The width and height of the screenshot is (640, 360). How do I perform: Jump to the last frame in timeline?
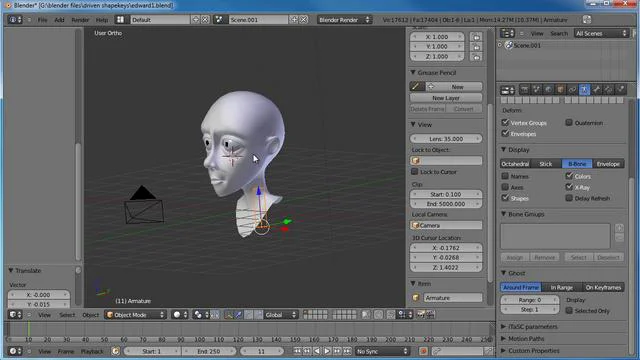click(347, 351)
